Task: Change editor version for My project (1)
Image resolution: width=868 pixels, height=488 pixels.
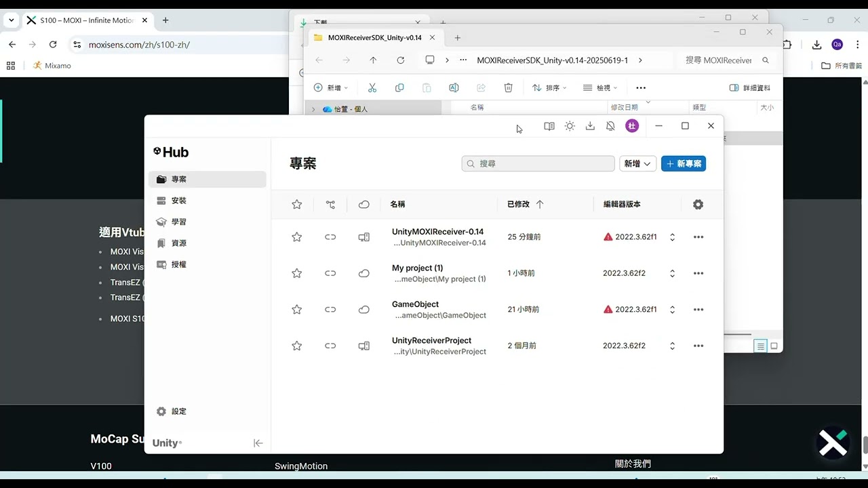Action: 672,273
